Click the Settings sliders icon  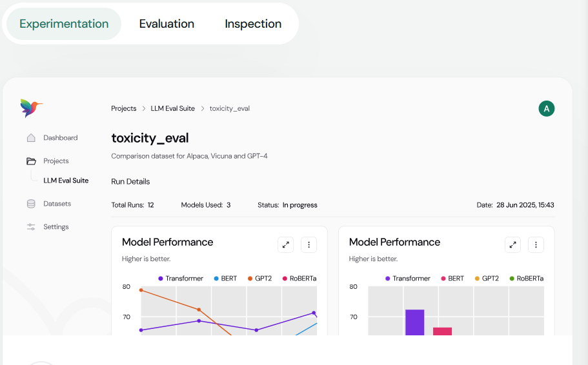coord(31,227)
